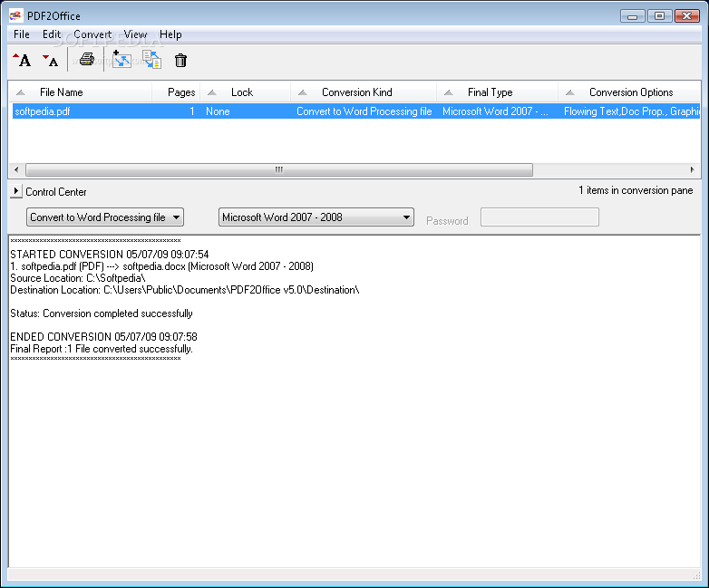Click the Destination Location log line

(184, 290)
